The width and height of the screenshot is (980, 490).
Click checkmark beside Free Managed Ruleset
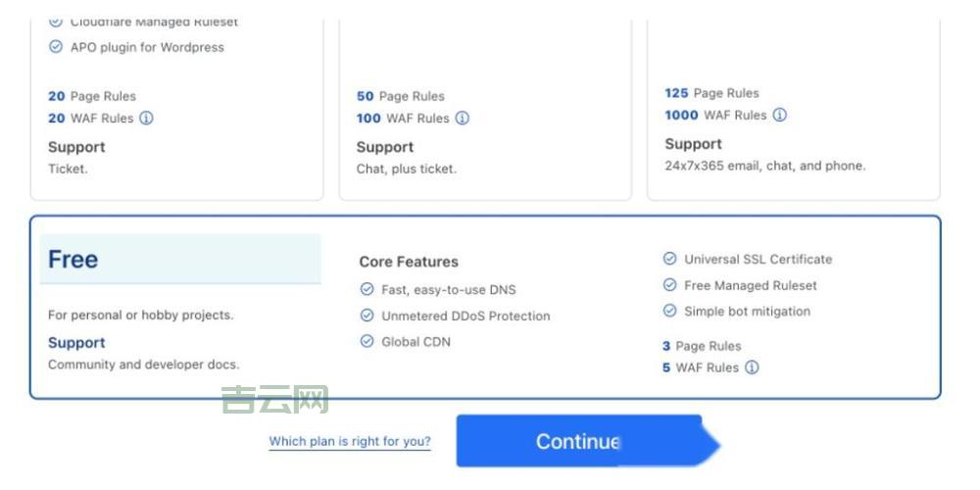pyautogui.click(x=669, y=285)
